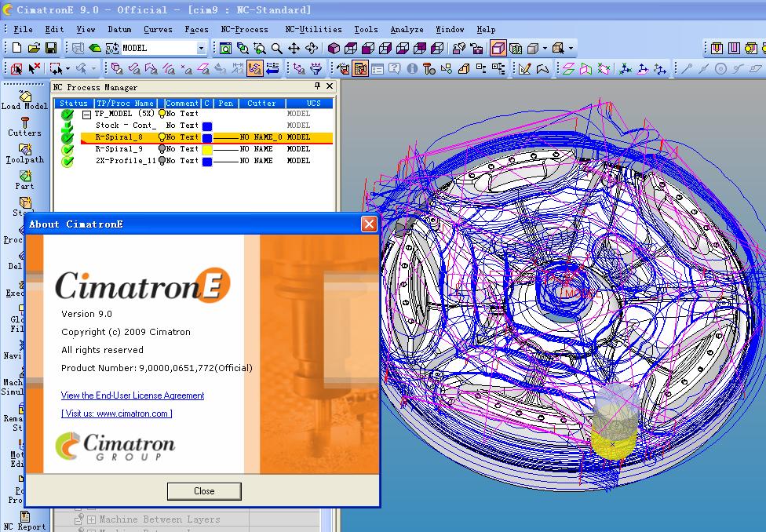Click the information 'i' icon
The image size is (766, 532).
pos(412,68)
